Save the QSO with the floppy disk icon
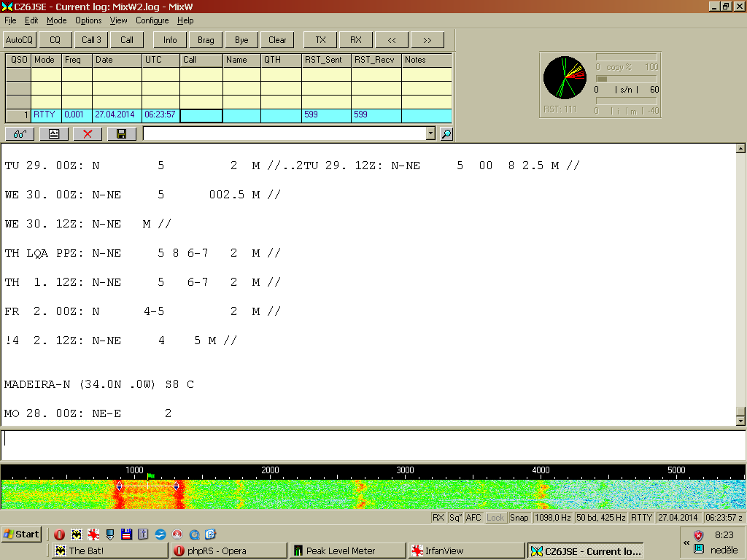The height and width of the screenshot is (560, 747). click(x=122, y=134)
